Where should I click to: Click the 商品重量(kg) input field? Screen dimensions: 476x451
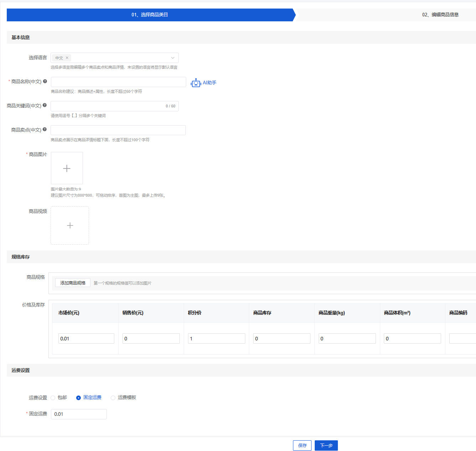[x=347, y=338]
